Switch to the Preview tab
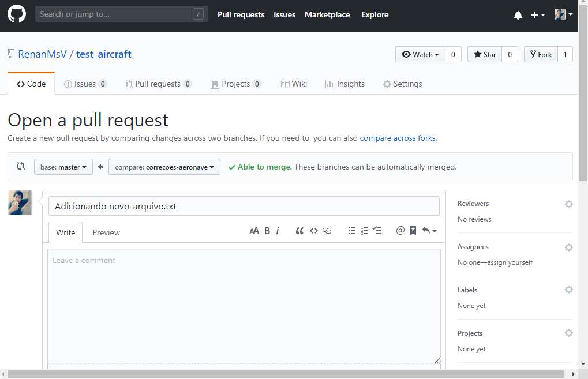Screen dimensions: 588x379 click(106, 232)
